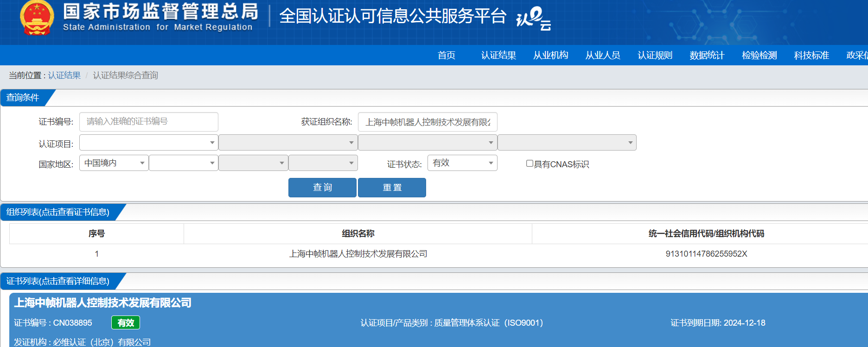Click the 组织列表 section header
This screenshot has height=347, width=868.
tap(58, 212)
